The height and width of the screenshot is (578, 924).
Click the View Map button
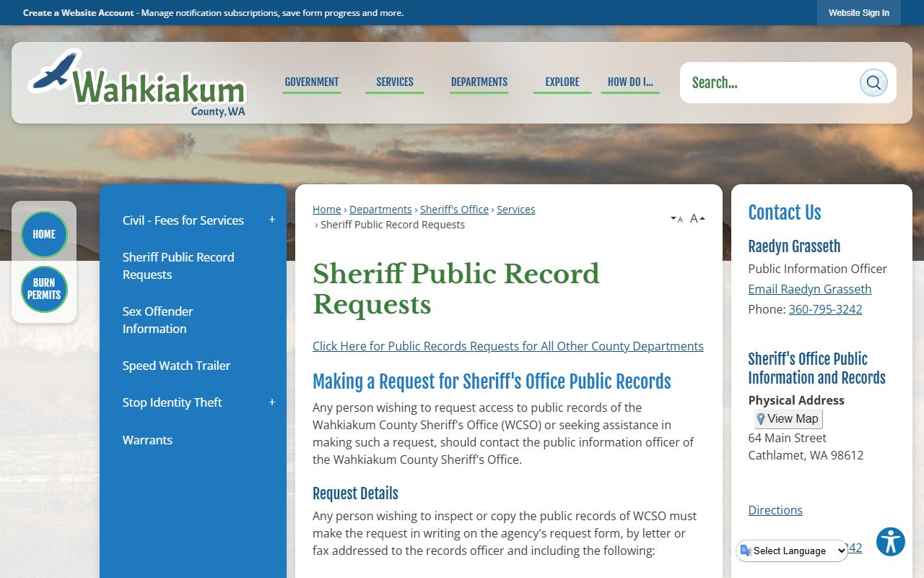tap(788, 419)
